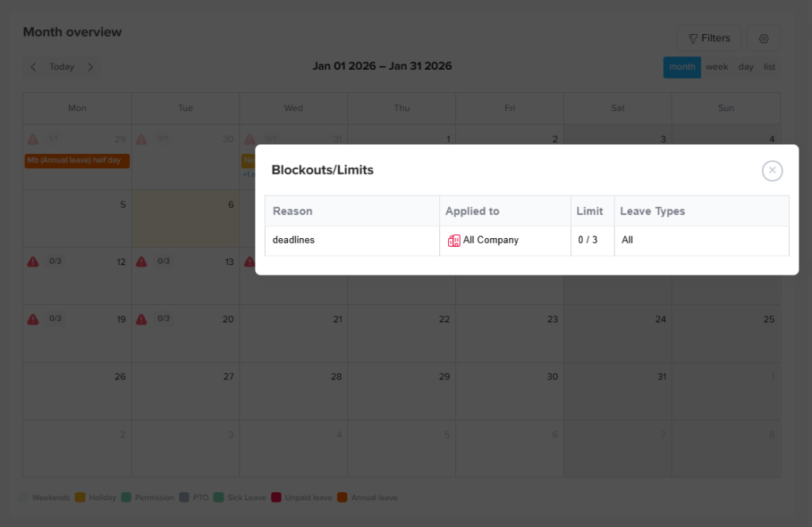The width and height of the screenshot is (812, 527).
Task: Switch to the day view tab
Action: click(745, 67)
